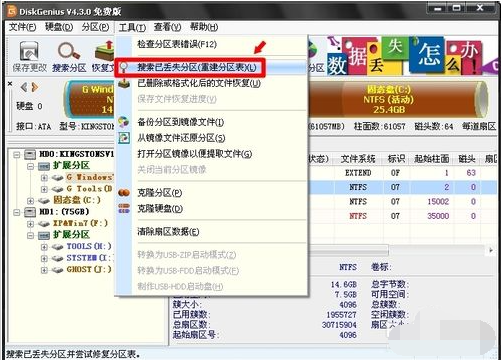Image resolution: width=501 pixels, height=360 pixels.
Task: Click the icon beside 备份分区到镜像文件
Action: click(124, 122)
